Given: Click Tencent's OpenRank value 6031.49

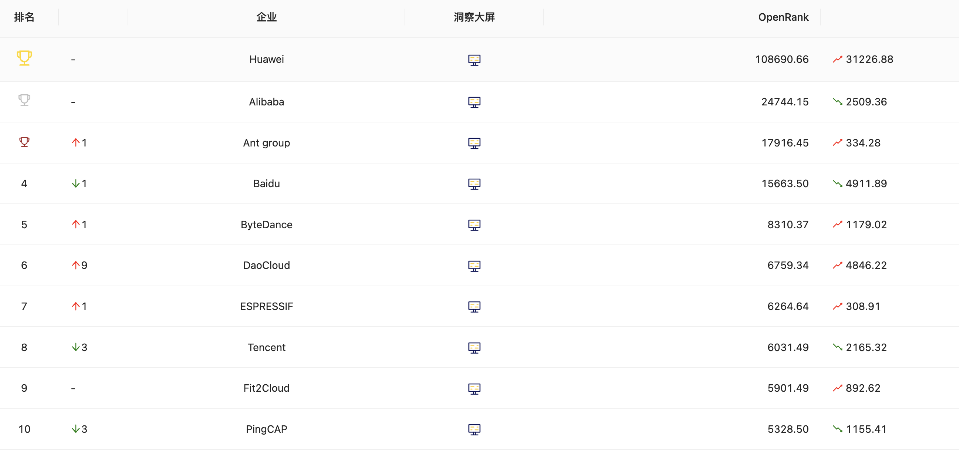Looking at the screenshot, I should pos(788,347).
